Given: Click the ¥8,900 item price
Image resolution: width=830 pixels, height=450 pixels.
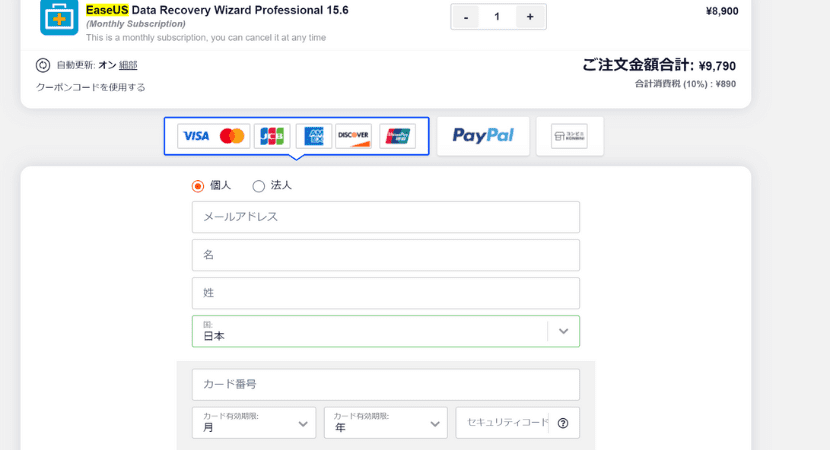Looking at the screenshot, I should [x=722, y=11].
